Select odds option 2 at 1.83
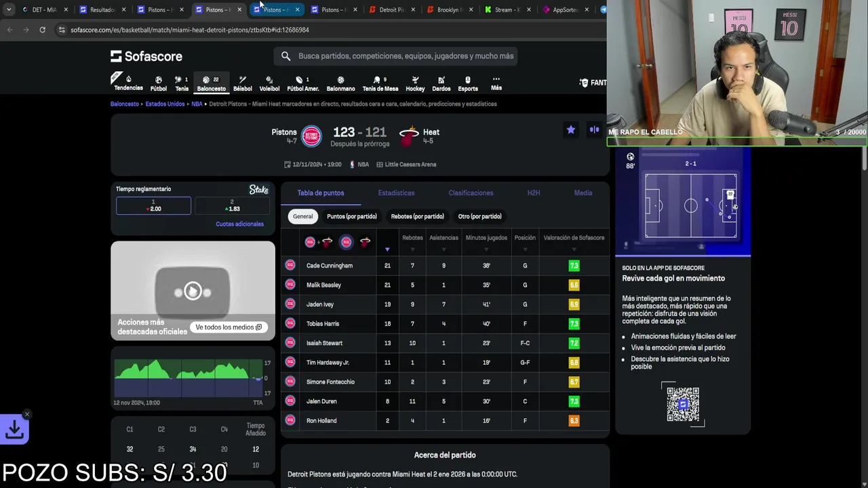Screen dimensions: 868x488 [x=232, y=205]
